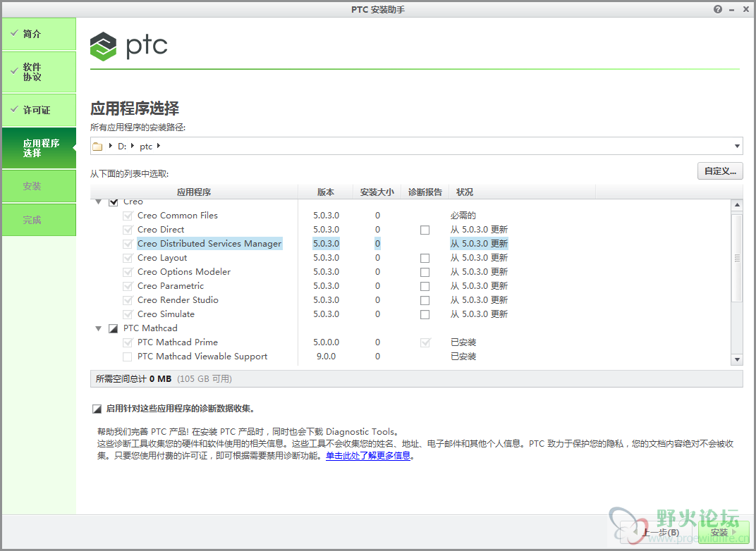The width and height of the screenshot is (756, 551).
Task: Go to 许可证 step in sidebar
Action: point(39,110)
